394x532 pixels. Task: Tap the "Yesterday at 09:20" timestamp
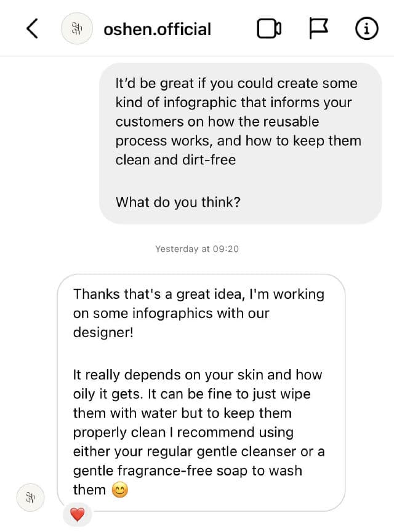tap(197, 249)
